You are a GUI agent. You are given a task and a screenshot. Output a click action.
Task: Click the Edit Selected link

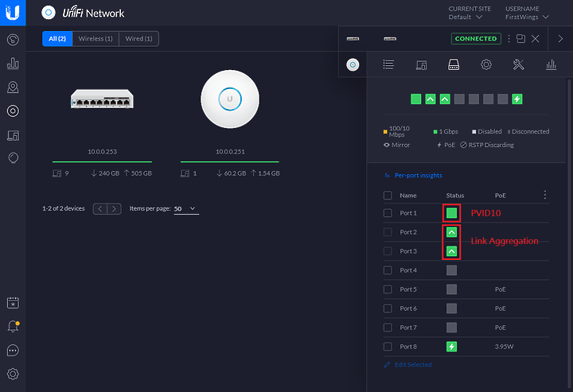413,364
